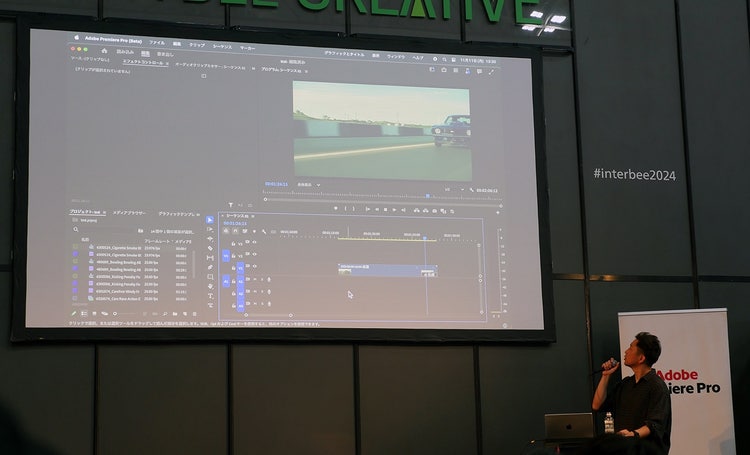750x455 pixels.
Task: Click the Home icon in the header bar
Action: (x=104, y=51)
